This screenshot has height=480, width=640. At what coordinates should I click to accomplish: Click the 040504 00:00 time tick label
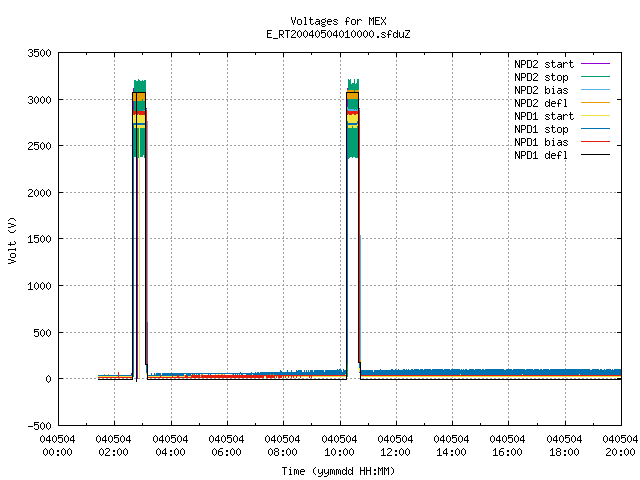(58, 446)
